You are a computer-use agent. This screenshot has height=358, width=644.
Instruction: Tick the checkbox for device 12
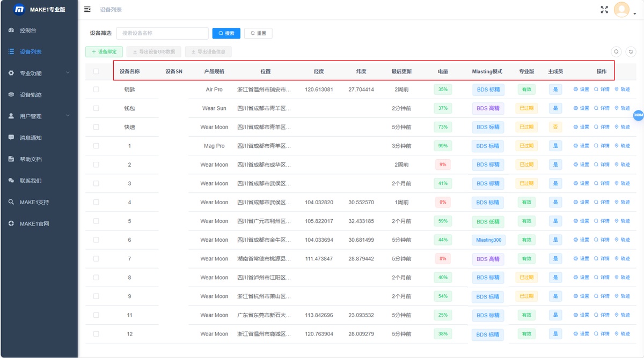click(96, 334)
